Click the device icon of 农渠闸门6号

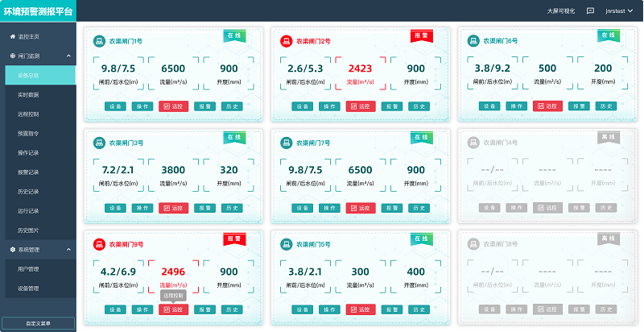pyautogui.click(x=473, y=41)
